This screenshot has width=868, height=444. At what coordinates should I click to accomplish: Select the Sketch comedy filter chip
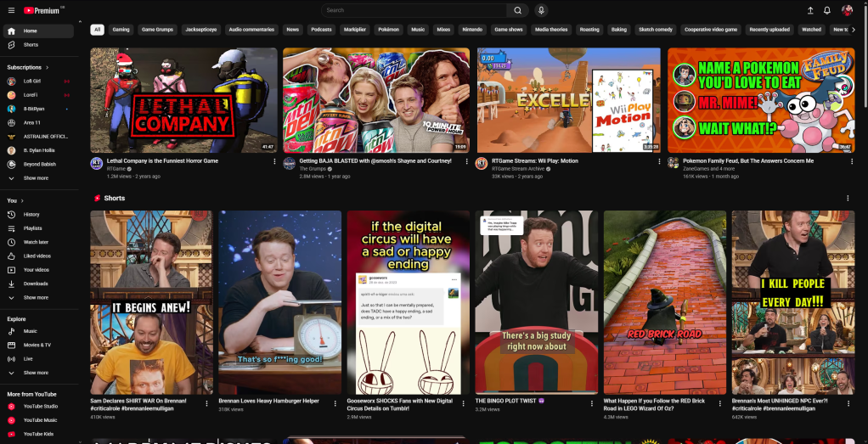click(x=655, y=30)
